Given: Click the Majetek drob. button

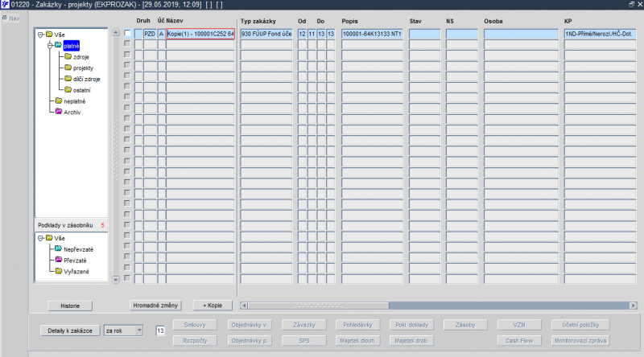Looking at the screenshot, I should (411, 341).
